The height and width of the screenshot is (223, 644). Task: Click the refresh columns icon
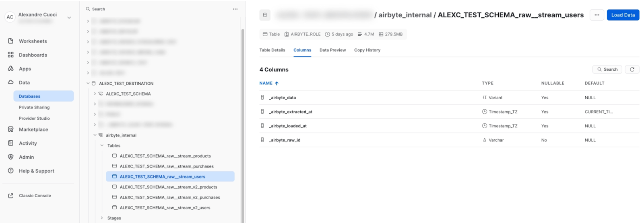(x=632, y=70)
